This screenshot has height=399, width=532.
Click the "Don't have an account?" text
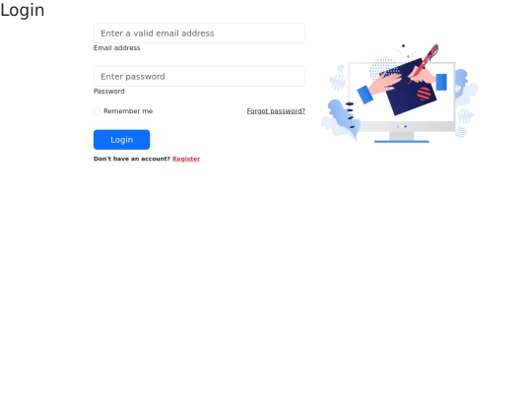tap(132, 159)
